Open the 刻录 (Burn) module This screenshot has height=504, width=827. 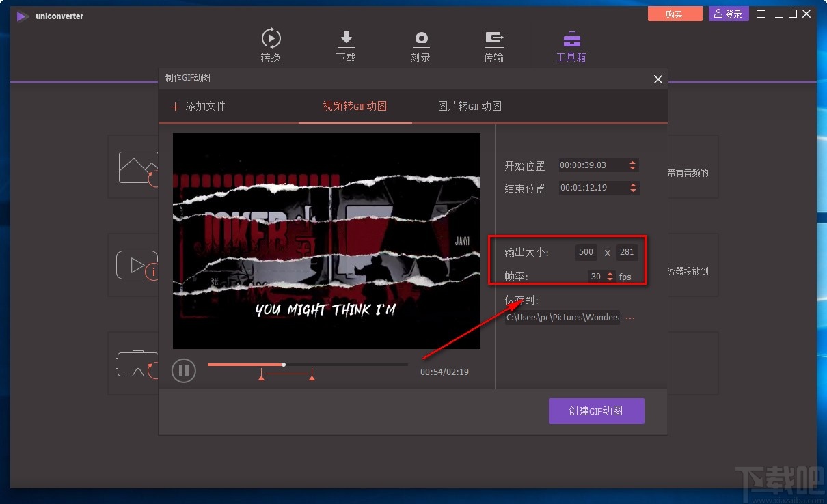click(420, 44)
